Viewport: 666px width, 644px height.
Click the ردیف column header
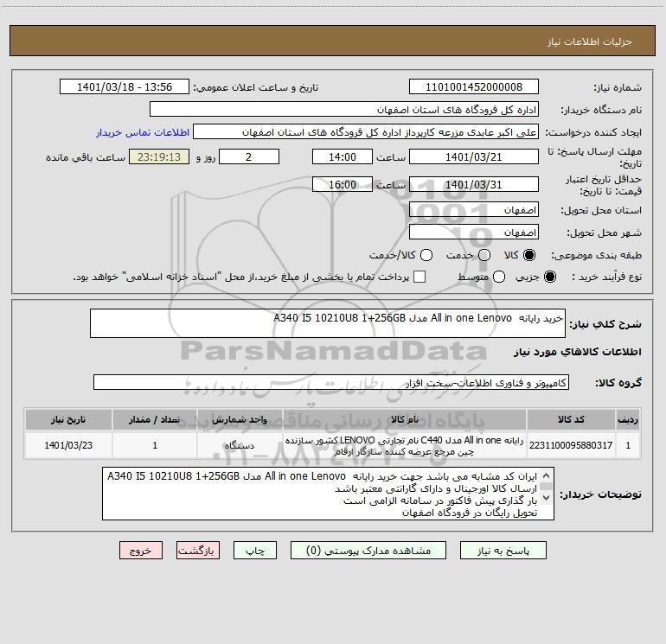pos(628,419)
